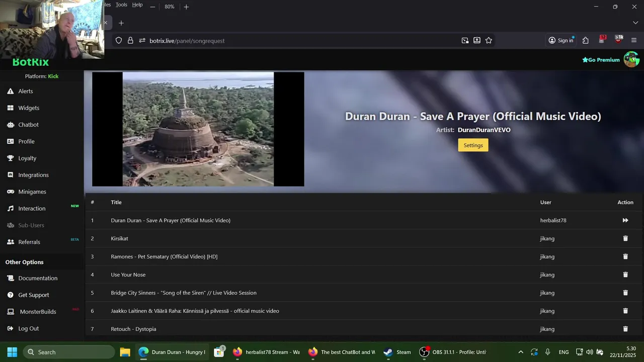Select Ramones - Pet Sematary title text
This screenshot has height=362, width=644.
(x=164, y=256)
